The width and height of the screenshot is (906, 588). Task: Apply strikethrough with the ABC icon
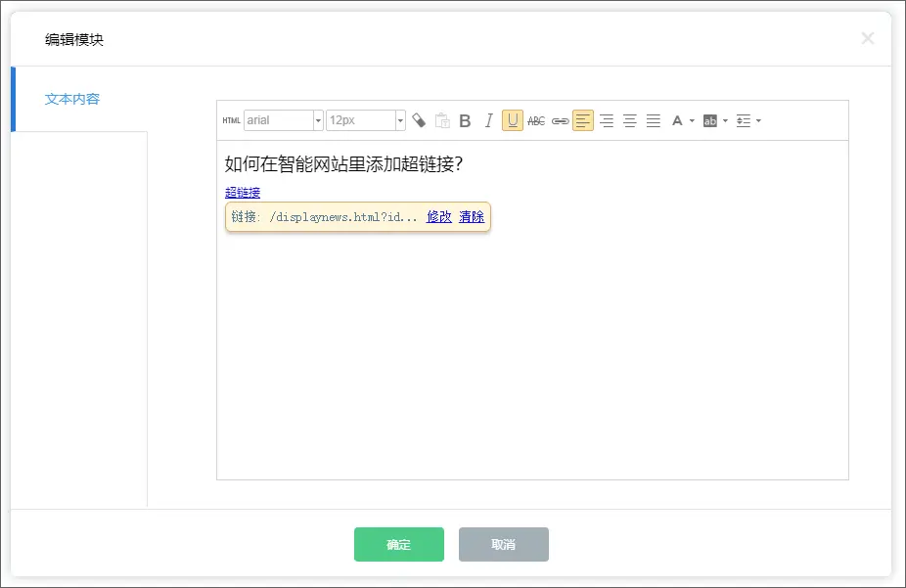point(536,120)
